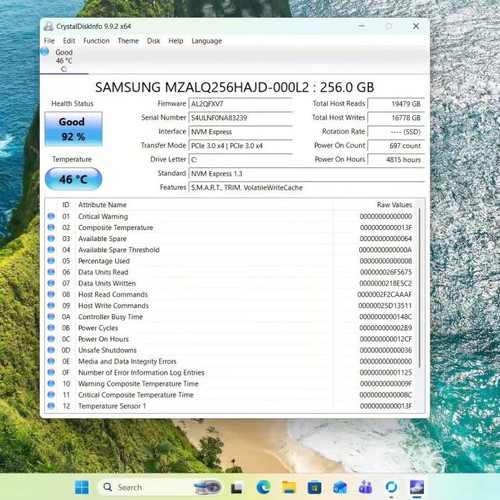Click the status dot for Controller Busy Time
The width and height of the screenshot is (500, 500).
click(51, 317)
